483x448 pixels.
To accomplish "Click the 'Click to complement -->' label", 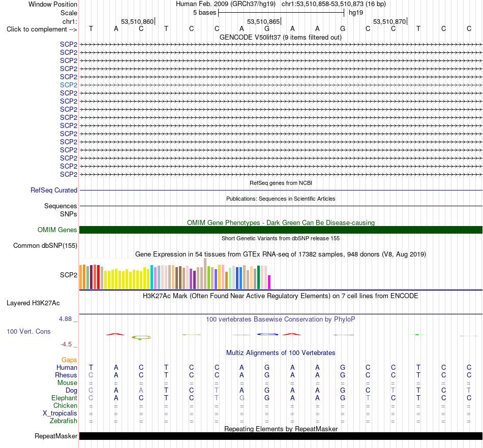I will point(42,29).
